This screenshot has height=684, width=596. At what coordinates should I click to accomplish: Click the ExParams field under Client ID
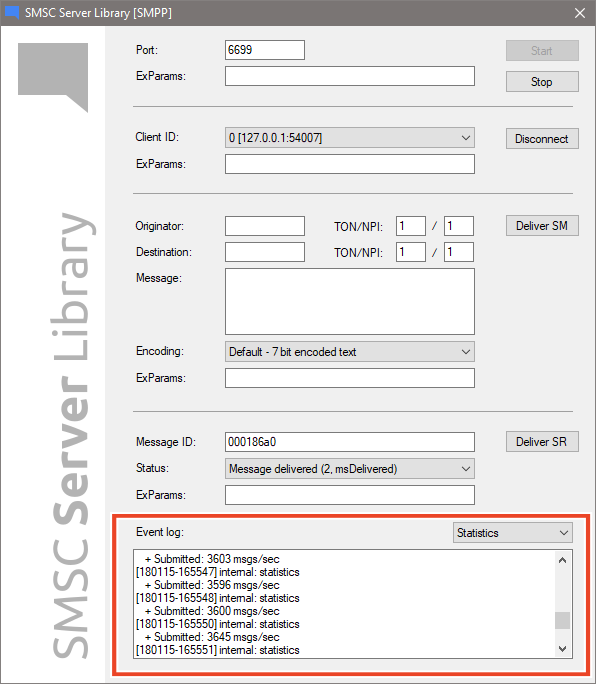coord(349,164)
